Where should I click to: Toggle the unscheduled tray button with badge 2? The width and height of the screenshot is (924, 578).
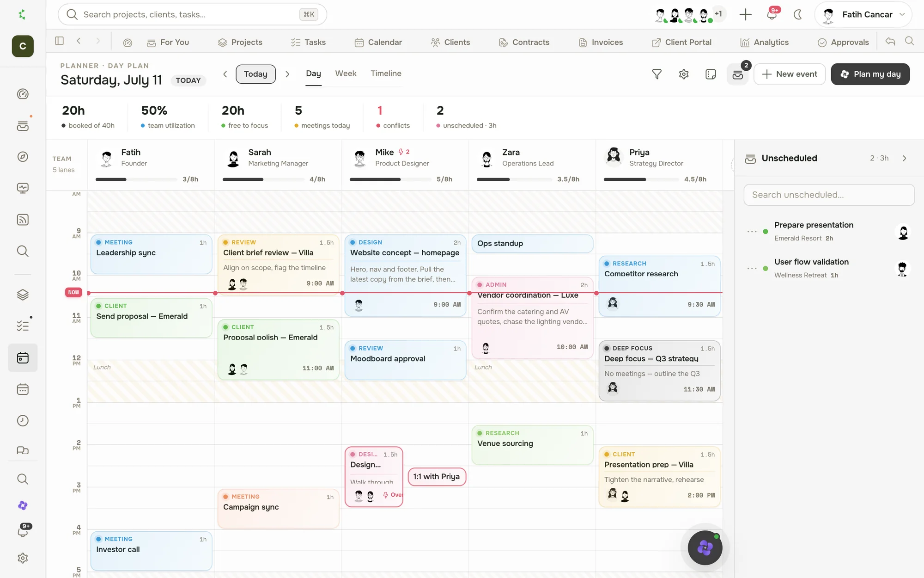coord(738,74)
